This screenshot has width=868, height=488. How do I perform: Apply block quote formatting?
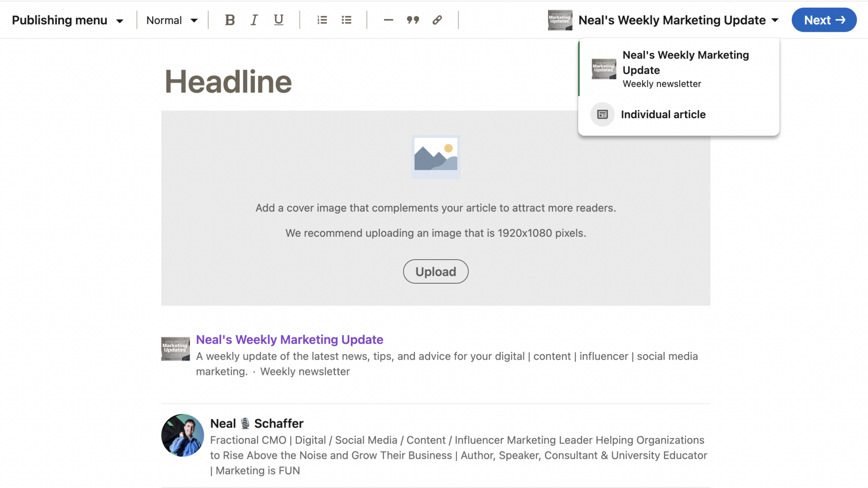[413, 20]
